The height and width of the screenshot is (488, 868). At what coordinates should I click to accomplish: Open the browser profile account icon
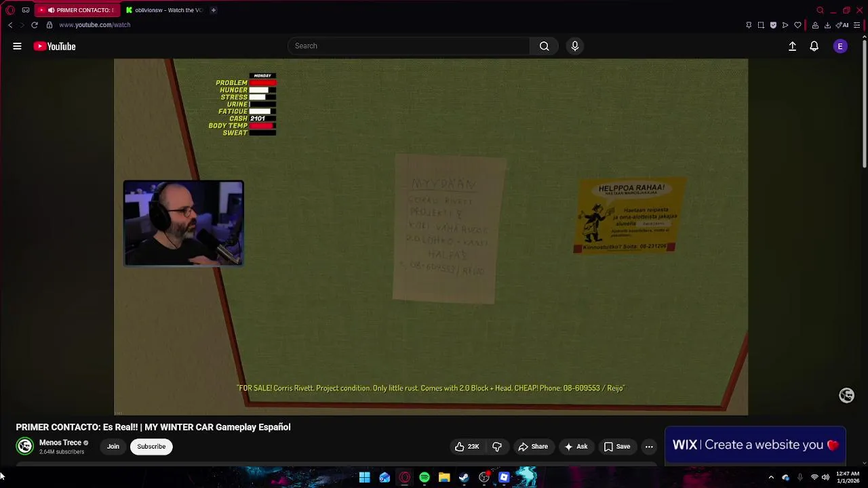815,25
